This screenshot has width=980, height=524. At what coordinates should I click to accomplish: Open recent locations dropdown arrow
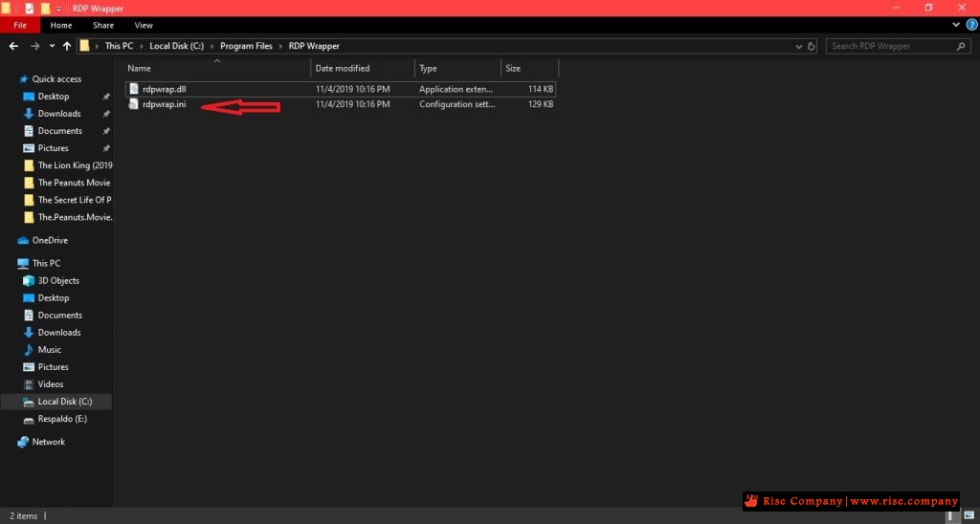coord(52,46)
